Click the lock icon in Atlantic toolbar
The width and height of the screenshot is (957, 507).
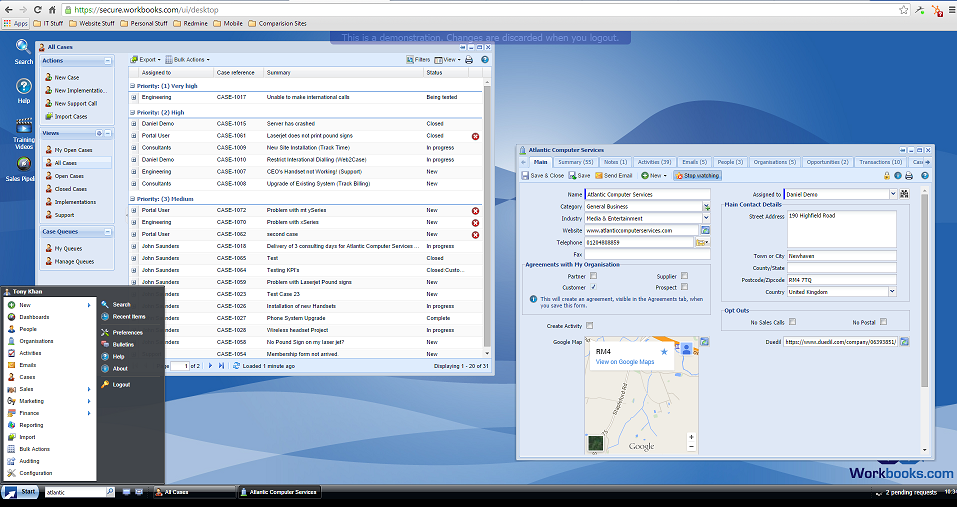click(887, 176)
